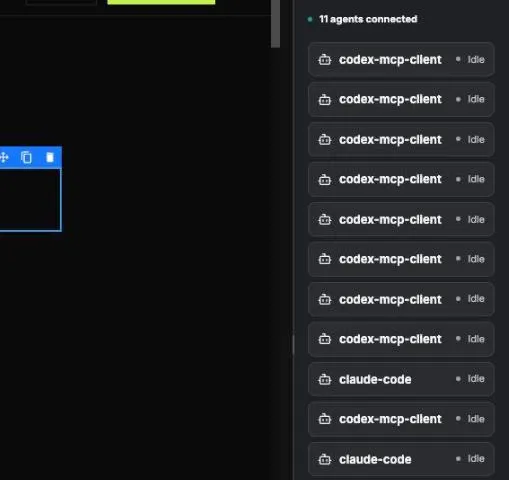Click the lime green button at the top
This screenshot has width=509, height=480.
(161, 2)
